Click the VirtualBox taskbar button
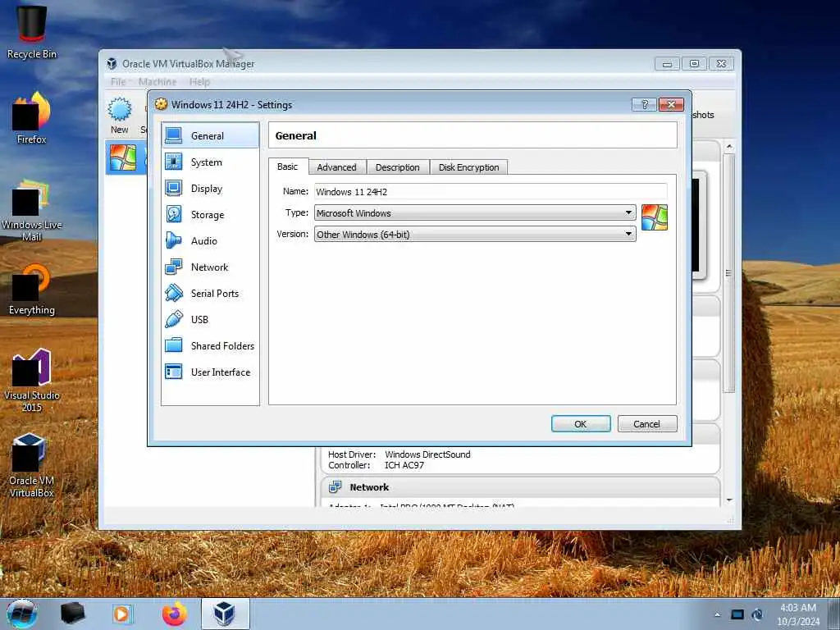The height and width of the screenshot is (630, 840). (225, 614)
